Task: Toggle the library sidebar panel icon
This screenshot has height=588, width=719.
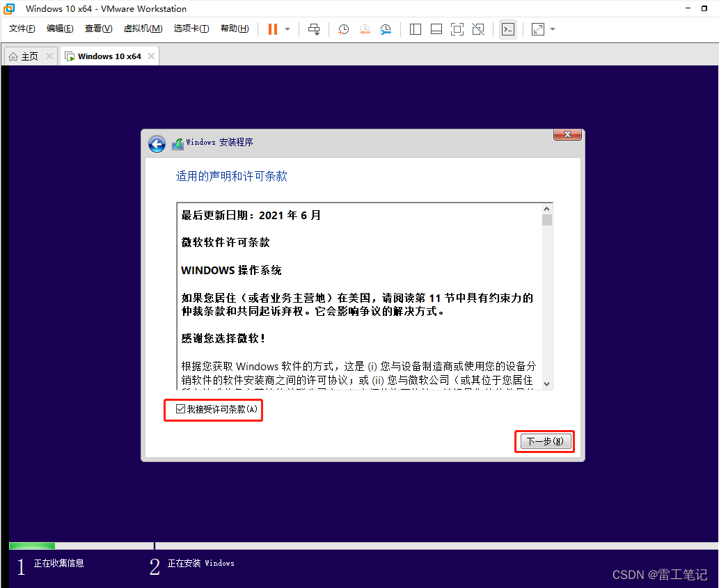Action: click(x=416, y=29)
